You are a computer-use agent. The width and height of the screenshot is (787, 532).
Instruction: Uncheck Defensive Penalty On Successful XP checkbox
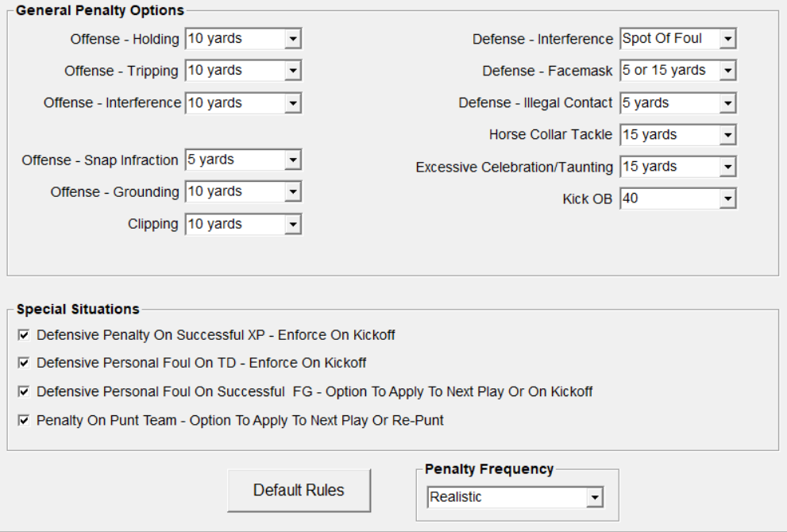(x=24, y=335)
